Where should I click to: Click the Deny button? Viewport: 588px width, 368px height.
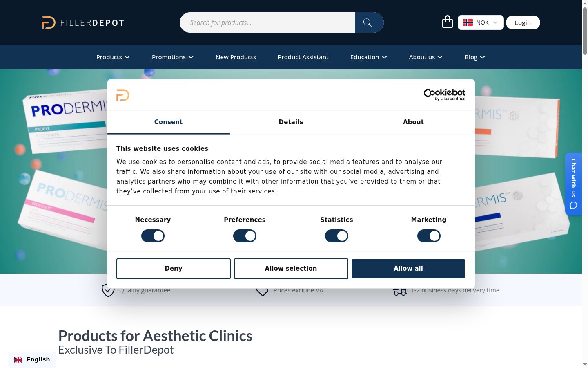[x=174, y=269]
